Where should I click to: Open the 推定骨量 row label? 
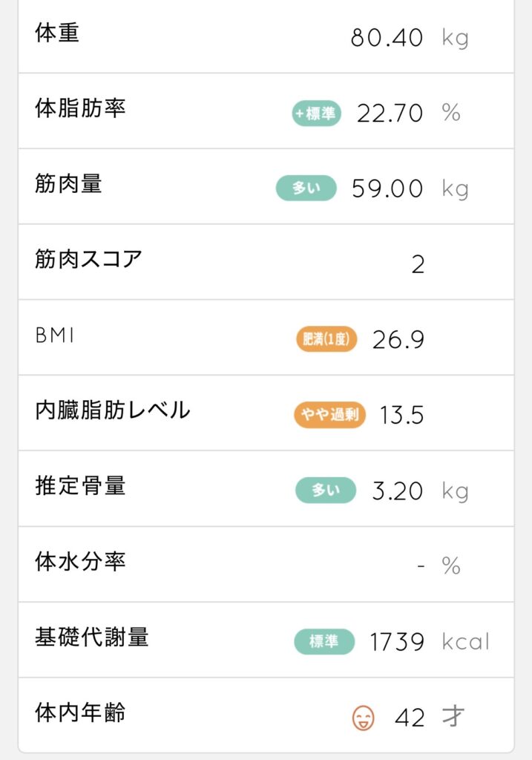(x=80, y=486)
